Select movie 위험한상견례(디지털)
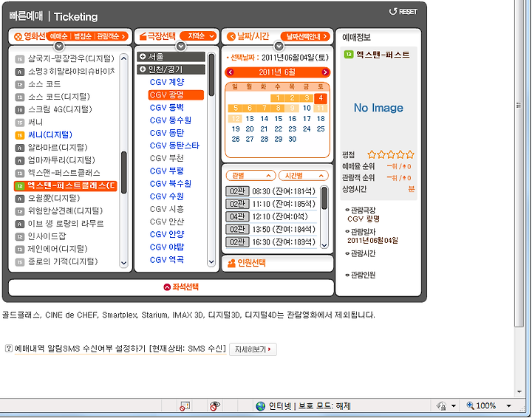 [65, 211]
